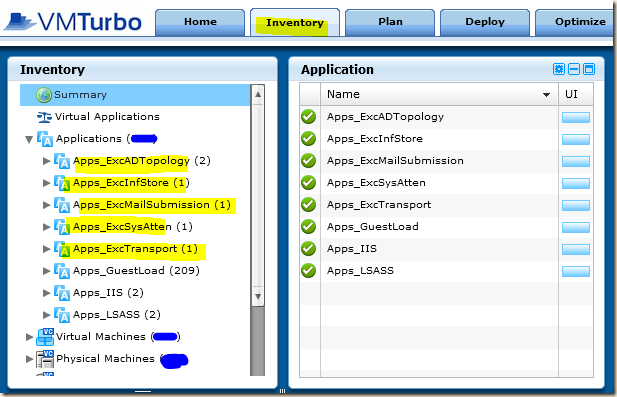Viewport: 617px width, 397px height.
Task: Click green status check for Apps_ExcInfStore
Action: point(309,139)
